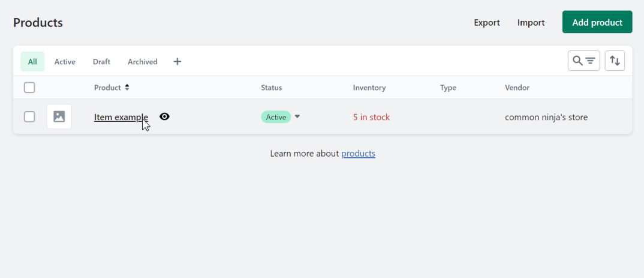The height and width of the screenshot is (278, 644).
Task: Click the 5 in stock inventory text
Action: (371, 117)
